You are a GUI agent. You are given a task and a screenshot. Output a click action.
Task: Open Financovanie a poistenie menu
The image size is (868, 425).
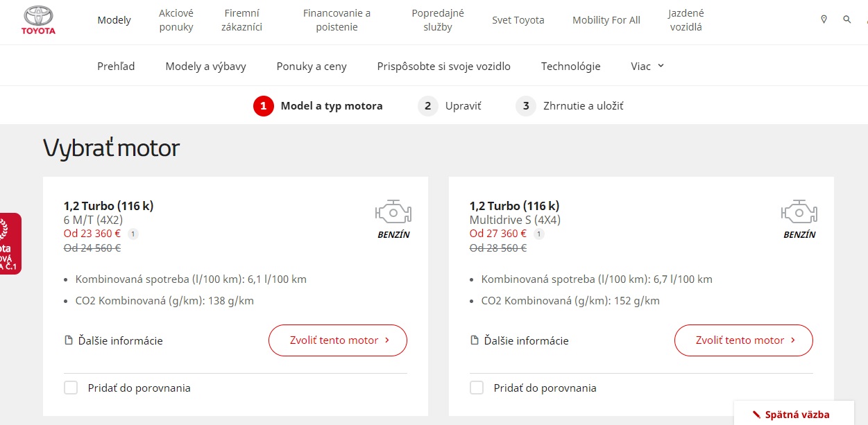[337, 20]
